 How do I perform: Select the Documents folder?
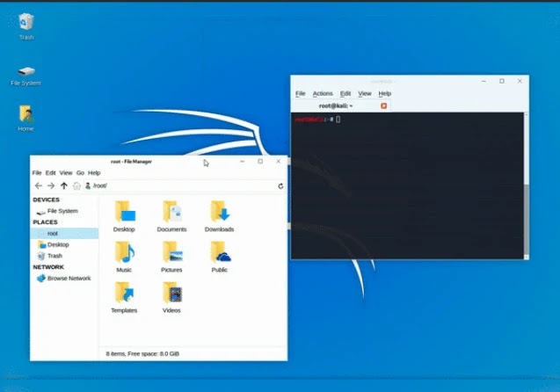point(171,216)
